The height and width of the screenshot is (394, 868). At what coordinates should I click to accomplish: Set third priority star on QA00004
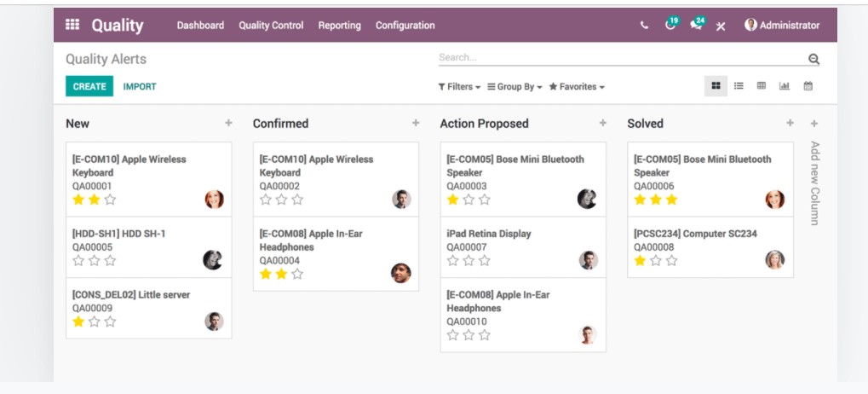(297, 274)
